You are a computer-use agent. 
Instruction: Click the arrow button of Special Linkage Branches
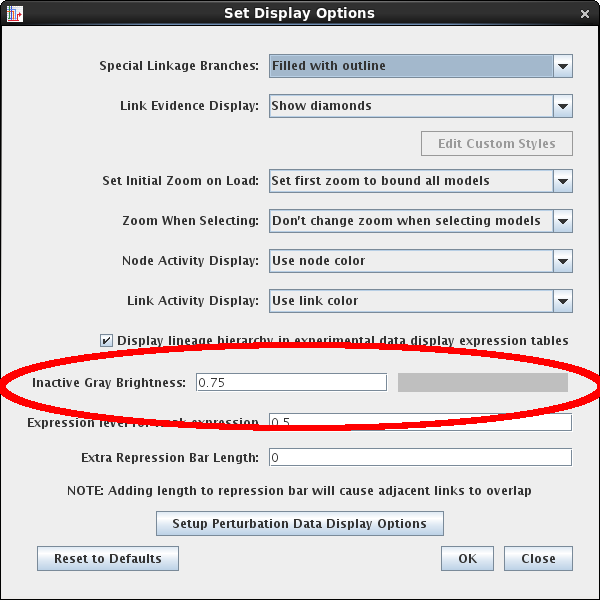coord(563,66)
